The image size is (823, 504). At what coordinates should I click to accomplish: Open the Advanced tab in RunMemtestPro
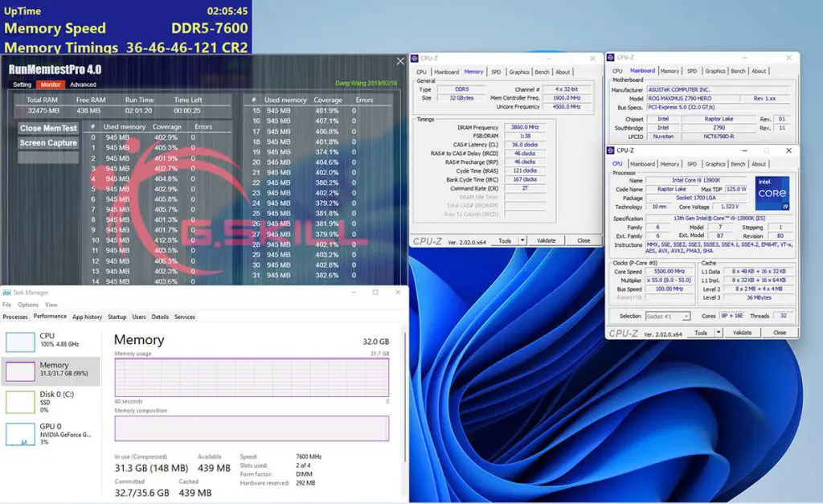click(83, 84)
